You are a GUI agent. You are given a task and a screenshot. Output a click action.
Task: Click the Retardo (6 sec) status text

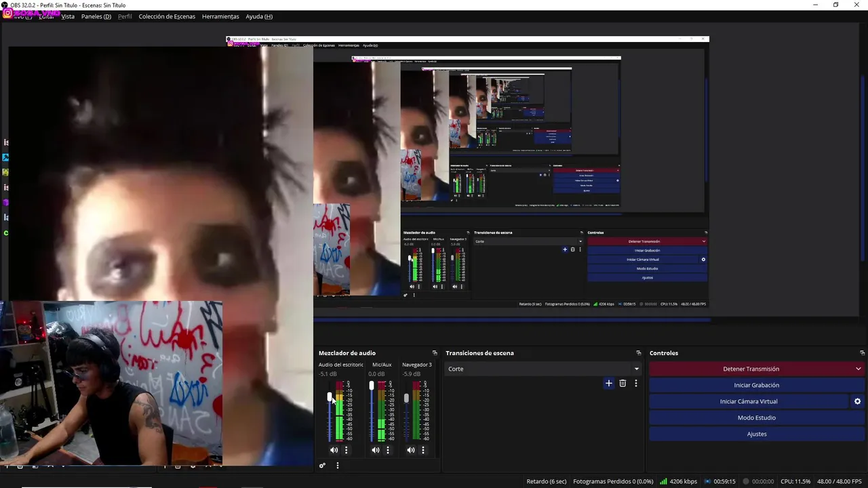547,481
